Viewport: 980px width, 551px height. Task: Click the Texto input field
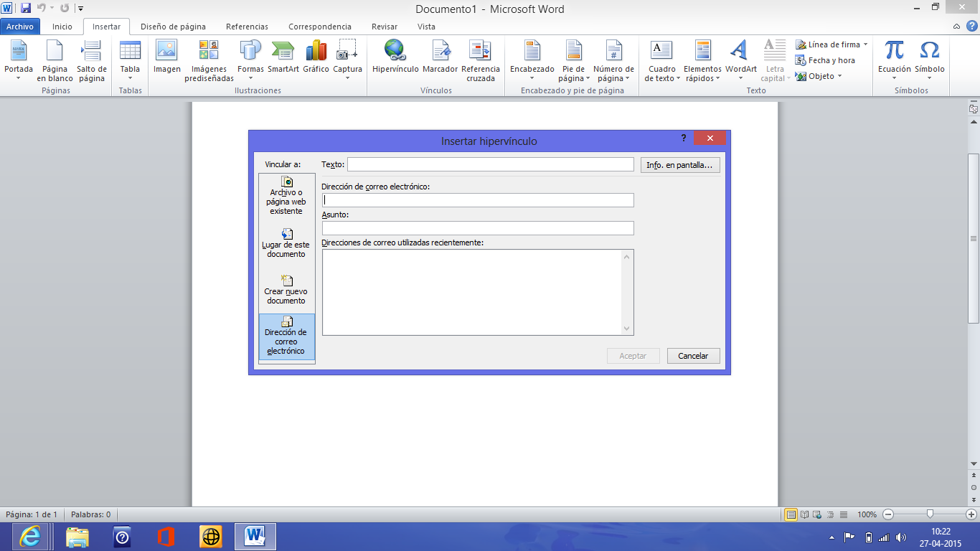(x=490, y=164)
